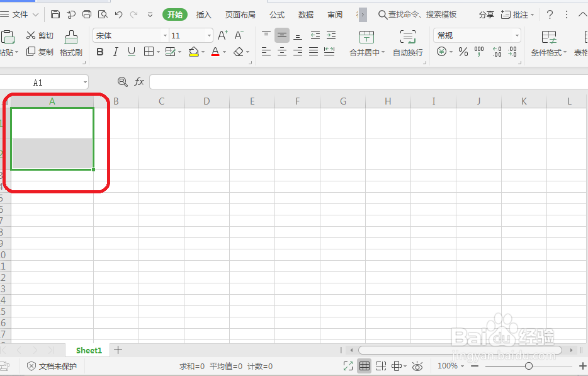
Task: Apply the percent style format
Action: pyautogui.click(x=463, y=52)
